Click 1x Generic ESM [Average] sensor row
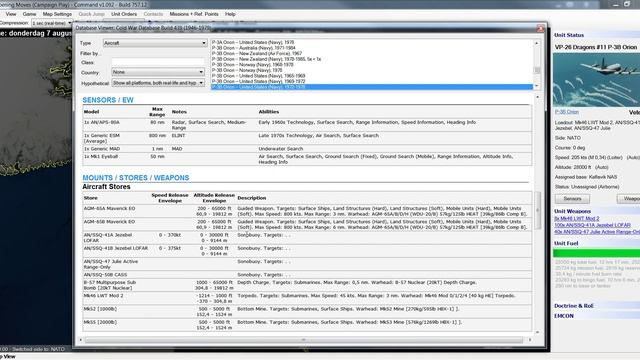Image resolution: width=640 pixels, height=360 pixels. 307,138
